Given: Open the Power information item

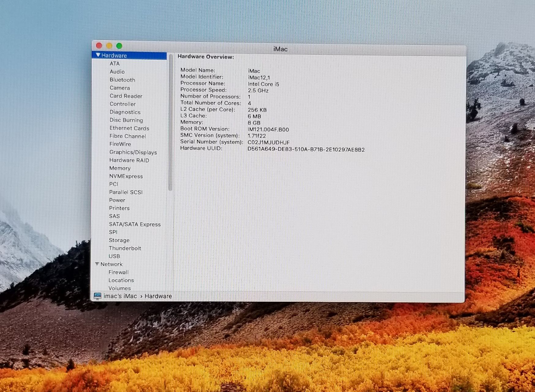Looking at the screenshot, I should (117, 200).
